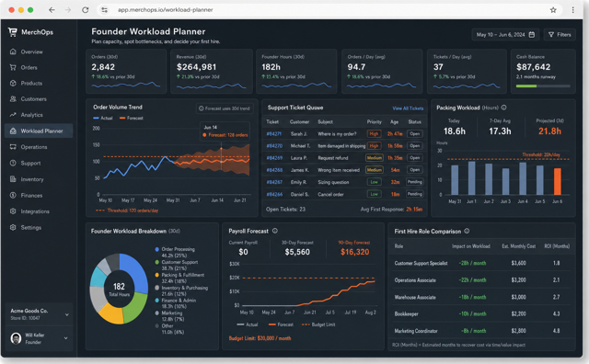Screen dimensions: 589x364
Task: Click the Finances dollar icon in sidebar
Action: (x=13, y=196)
